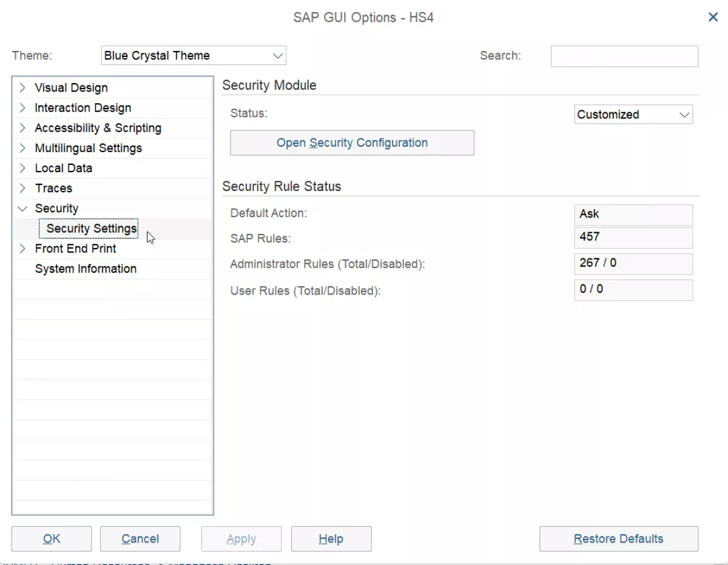Viewport: 728px width, 565px height.
Task: Click the Default Action label
Action: (x=269, y=213)
